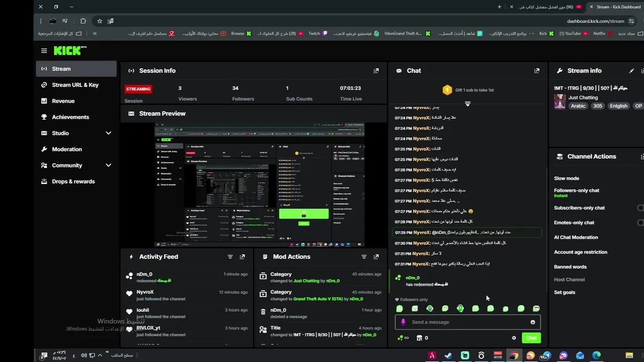The width and height of the screenshot is (644, 362).
Task: Insert the first green emote in chat
Action: pyautogui.click(x=399, y=309)
